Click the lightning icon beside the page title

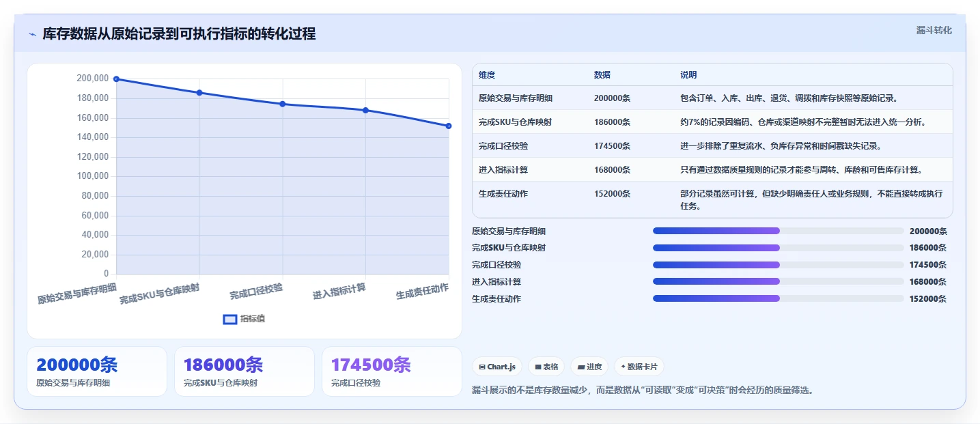[x=32, y=34]
